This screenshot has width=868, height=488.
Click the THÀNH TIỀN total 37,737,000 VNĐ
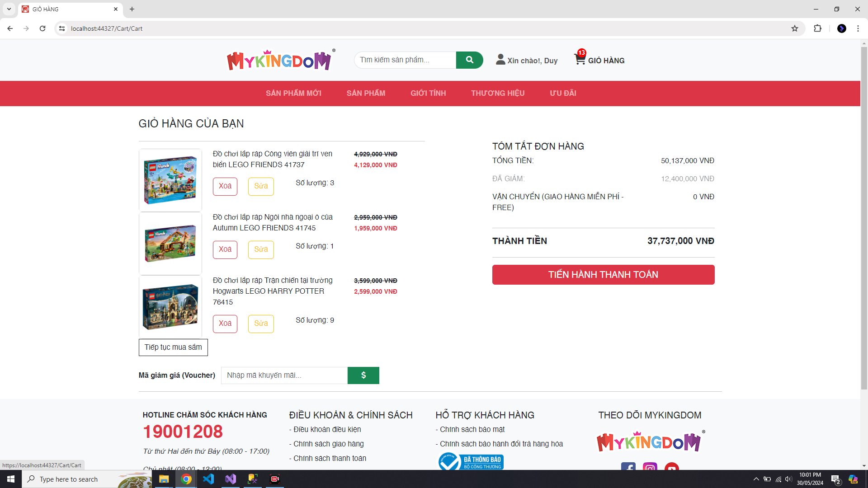click(680, 241)
